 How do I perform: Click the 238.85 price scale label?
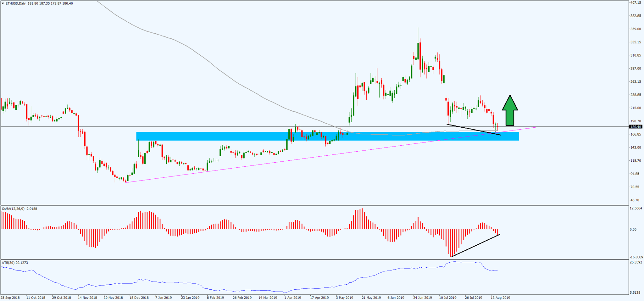636,95
